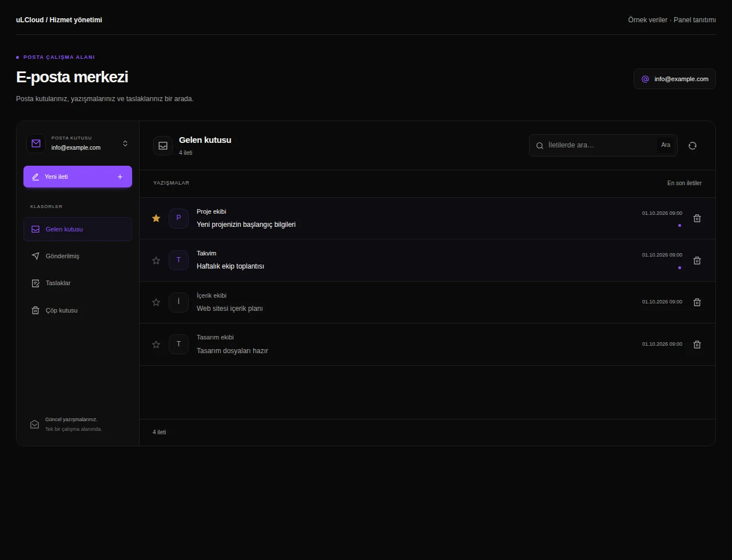Open the Gelen kutusu folder

click(78, 229)
